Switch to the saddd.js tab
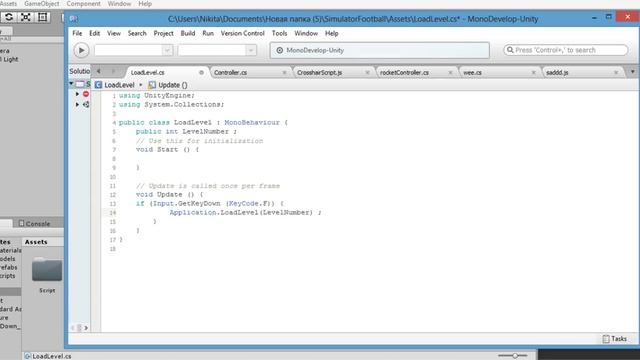The width and height of the screenshot is (640, 360). [557, 72]
